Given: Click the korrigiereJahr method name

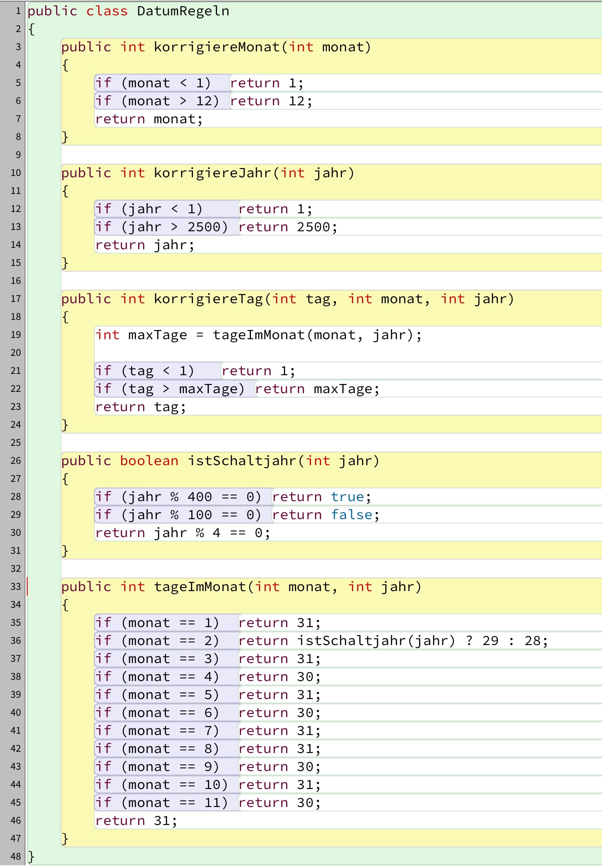Looking at the screenshot, I should pyautogui.click(x=213, y=173).
